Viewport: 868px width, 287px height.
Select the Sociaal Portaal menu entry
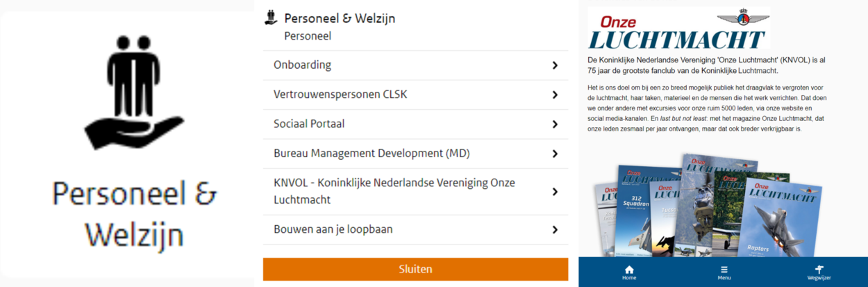(x=309, y=124)
